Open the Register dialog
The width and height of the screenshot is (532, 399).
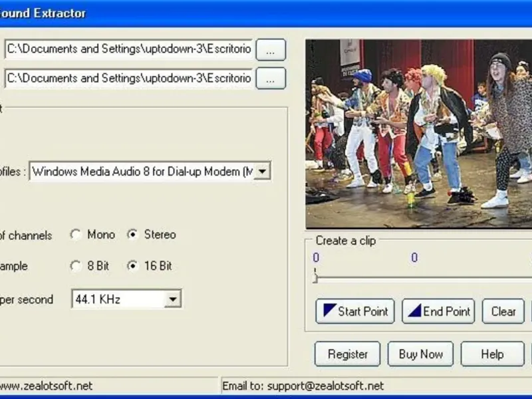coord(347,354)
